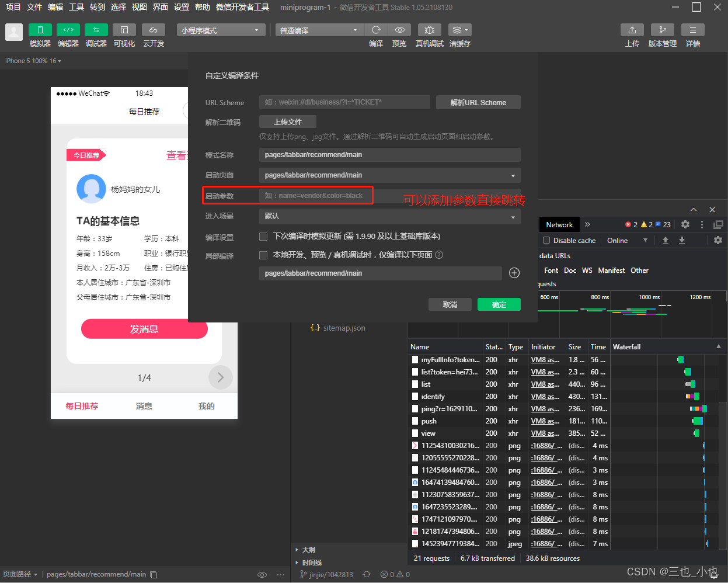The width and height of the screenshot is (728, 583).
Task: Click the help icon beside partial compile
Action: click(439, 255)
